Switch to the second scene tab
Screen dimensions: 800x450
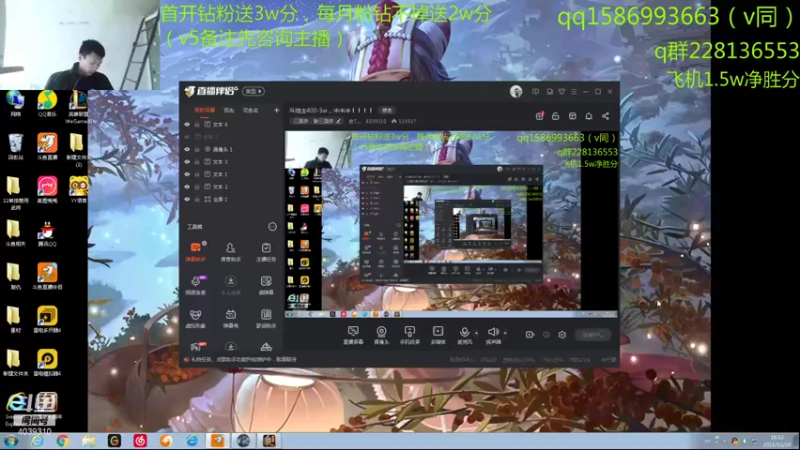[x=229, y=110]
